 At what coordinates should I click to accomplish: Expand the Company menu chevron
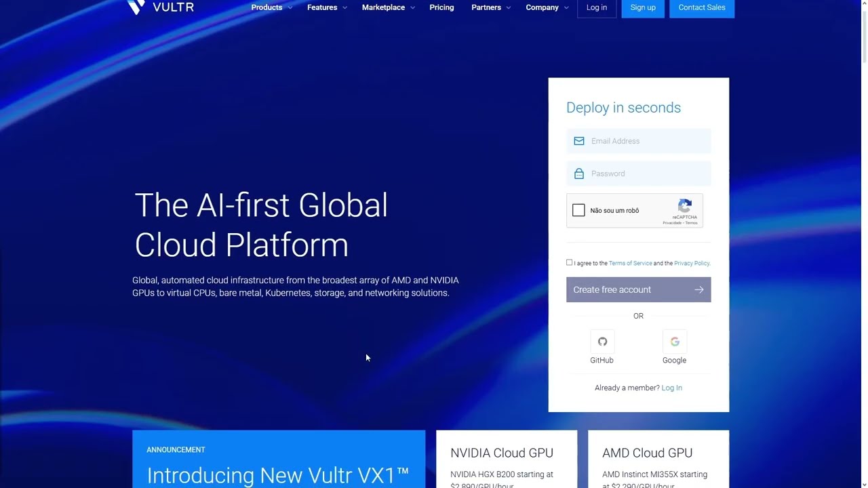pyautogui.click(x=566, y=7)
